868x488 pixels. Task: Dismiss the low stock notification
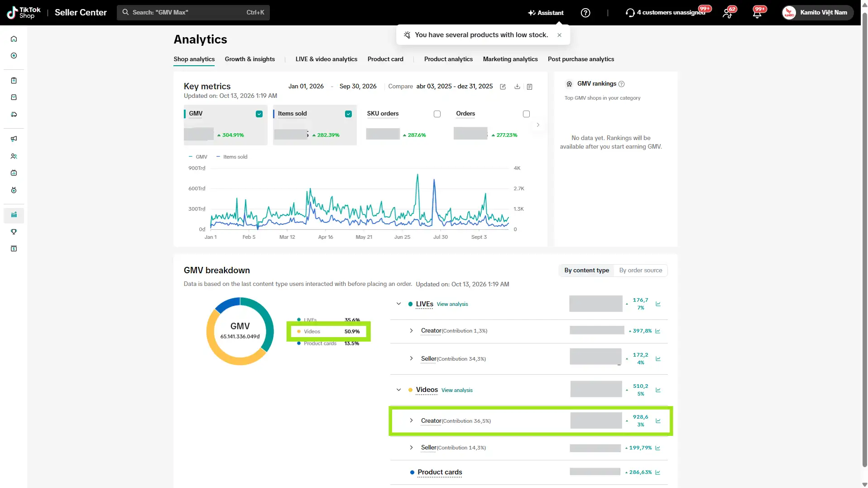coord(559,35)
